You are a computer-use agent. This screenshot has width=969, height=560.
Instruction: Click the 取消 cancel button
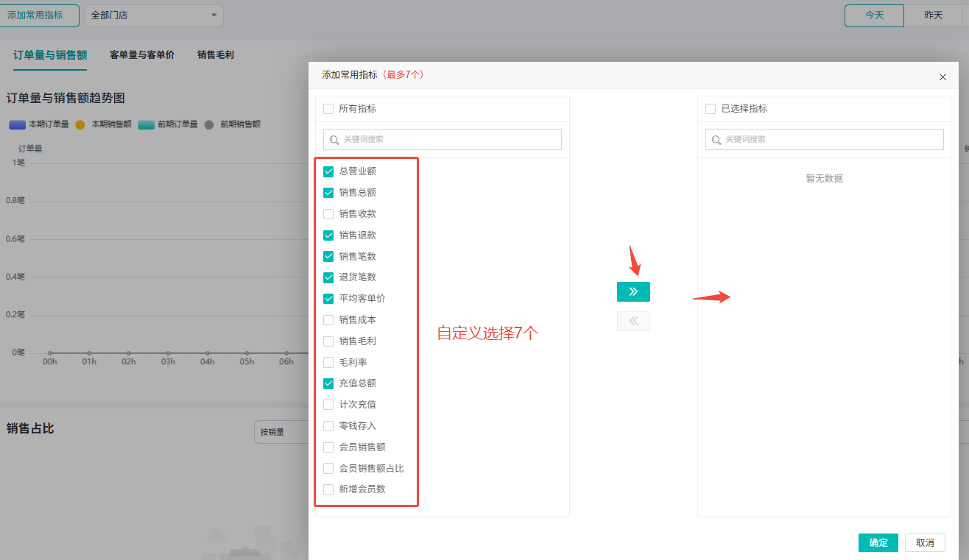(925, 543)
